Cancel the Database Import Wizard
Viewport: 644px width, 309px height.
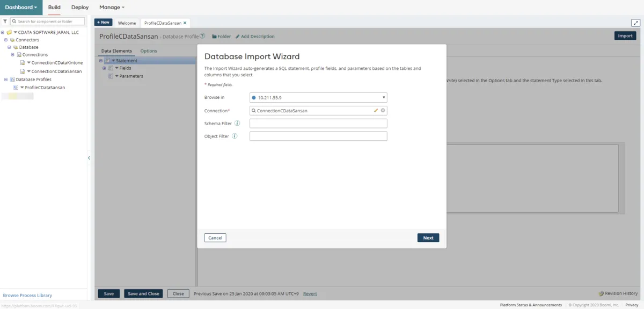215,238
